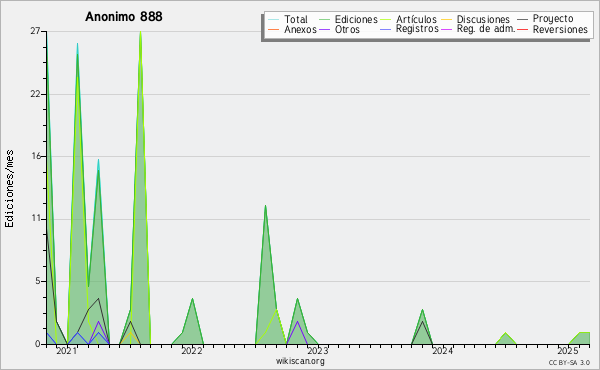The image size is (600, 370).
Task: Click the y-axis value 0
Action: point(38,344)
